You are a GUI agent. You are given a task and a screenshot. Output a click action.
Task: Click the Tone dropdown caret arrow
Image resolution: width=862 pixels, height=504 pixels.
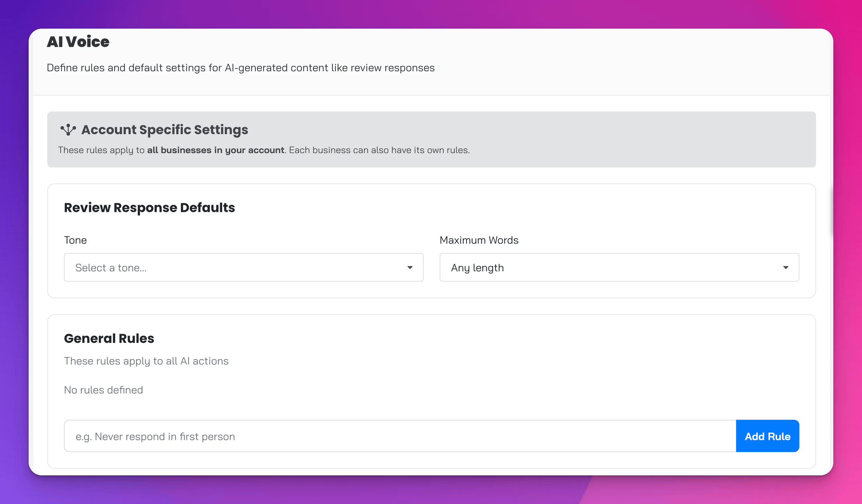(409, 267)
